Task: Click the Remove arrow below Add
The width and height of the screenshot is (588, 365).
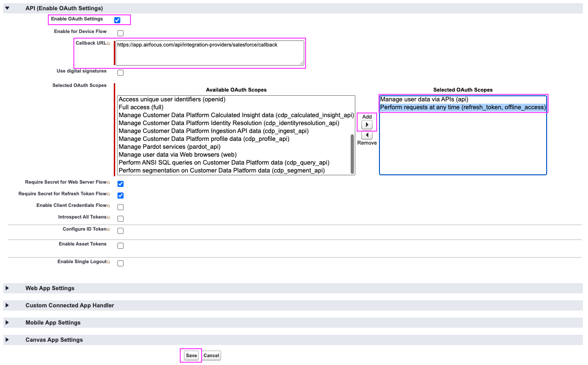Action: point(366,135)
